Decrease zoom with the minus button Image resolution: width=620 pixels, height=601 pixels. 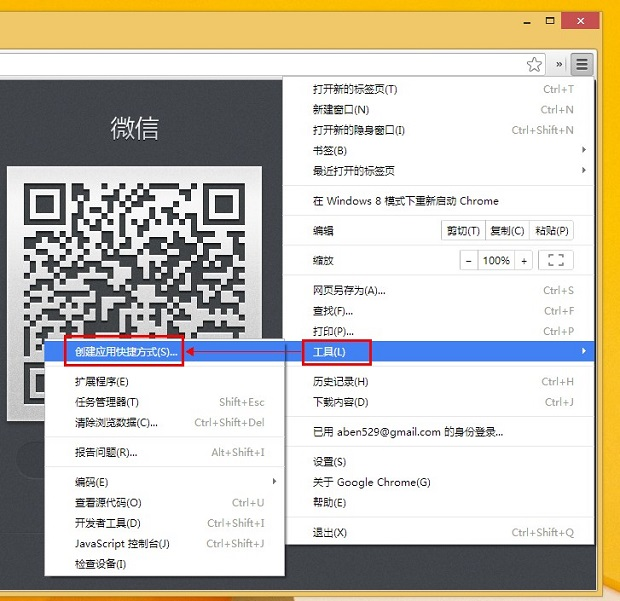coord(469,260)
